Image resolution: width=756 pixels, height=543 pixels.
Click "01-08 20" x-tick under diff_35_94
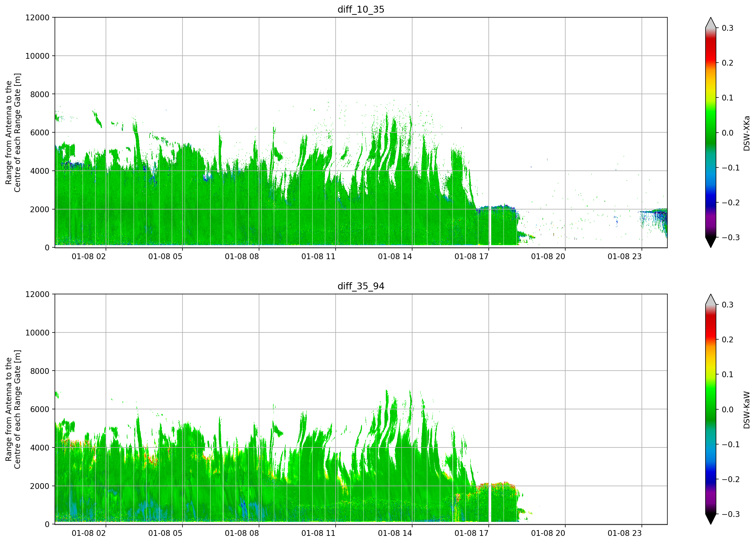coord(548,533)
